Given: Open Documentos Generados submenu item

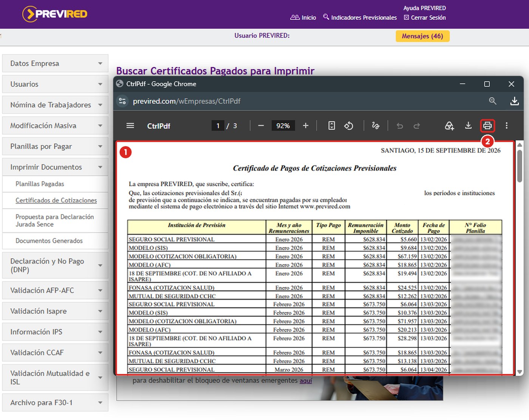Looking at the screenshot, I should (49, 241).
